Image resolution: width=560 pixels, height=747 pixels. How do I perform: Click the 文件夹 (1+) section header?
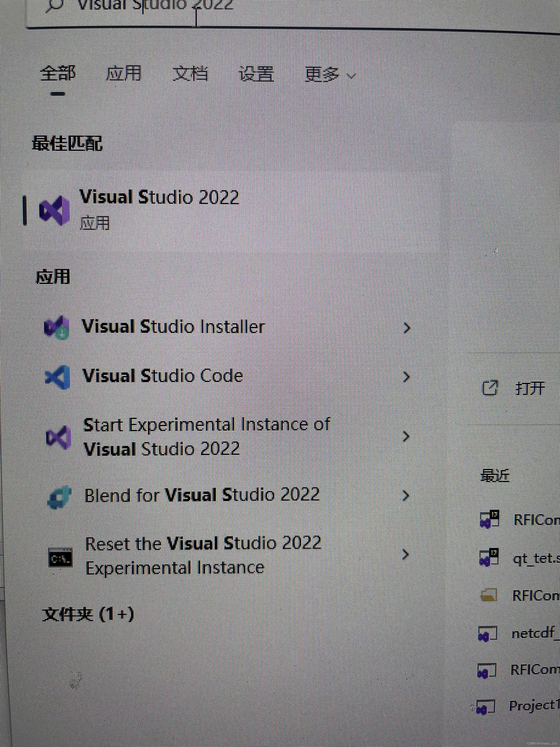click(x=89, y=614)
